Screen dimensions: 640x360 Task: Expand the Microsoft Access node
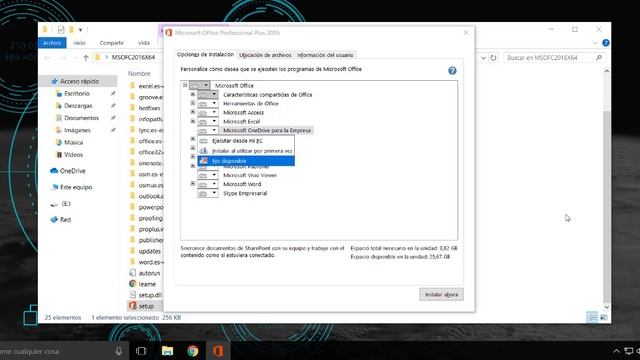tap(193, 112)
